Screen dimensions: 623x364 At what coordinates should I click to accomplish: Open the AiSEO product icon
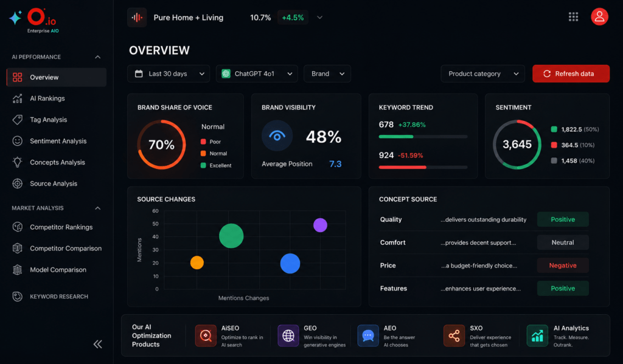pyautogui.click(x=206, y=336)
